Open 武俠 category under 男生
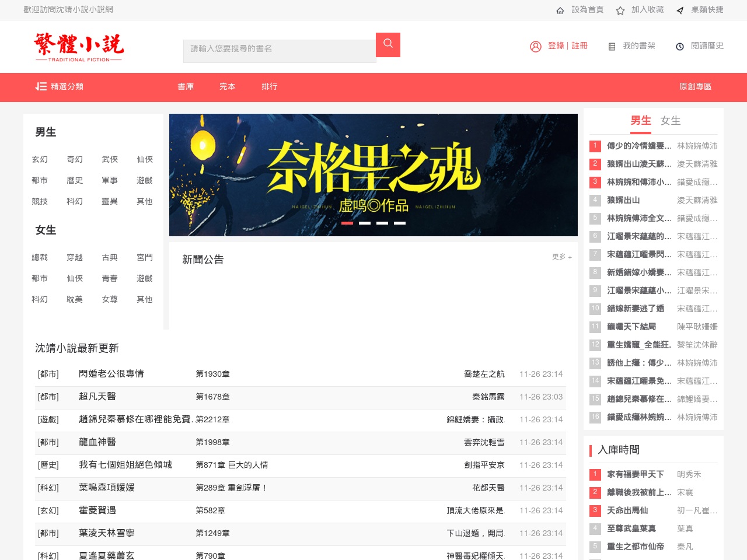Image resolution: width=747 pixels, height=560 pixels. tap(110, 159)
